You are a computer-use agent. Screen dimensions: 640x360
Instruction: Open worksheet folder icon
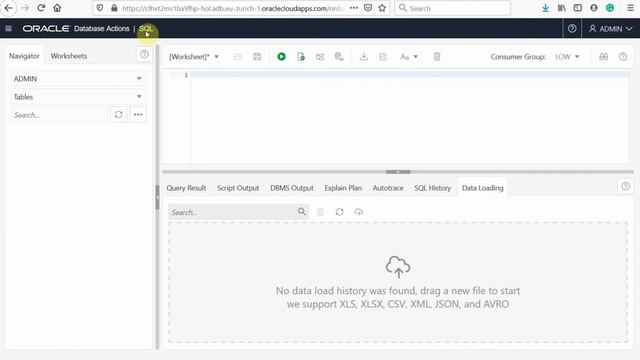[238, 57]
